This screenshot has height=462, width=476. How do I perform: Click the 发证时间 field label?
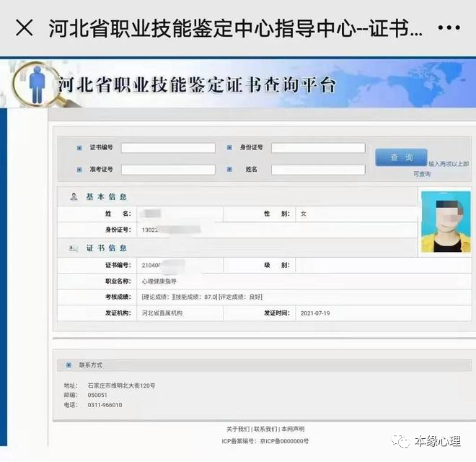(276, 313)
